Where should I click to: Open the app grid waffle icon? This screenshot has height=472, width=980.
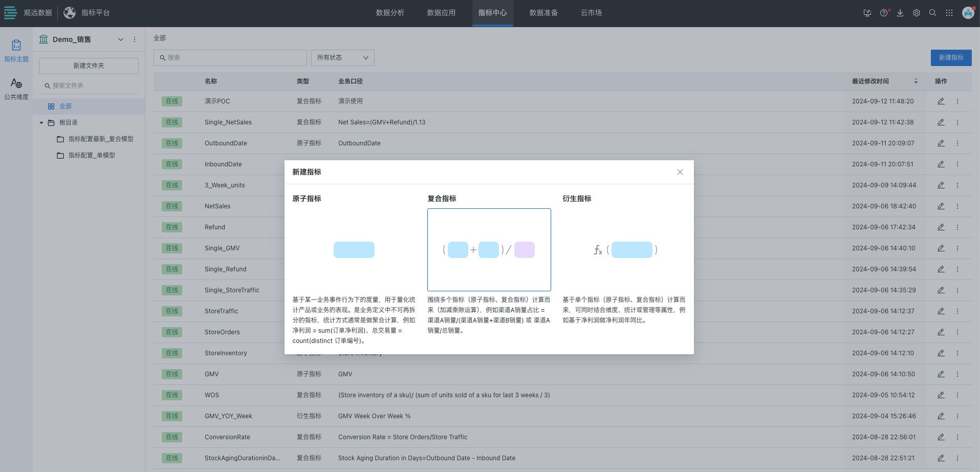(949, 13)
